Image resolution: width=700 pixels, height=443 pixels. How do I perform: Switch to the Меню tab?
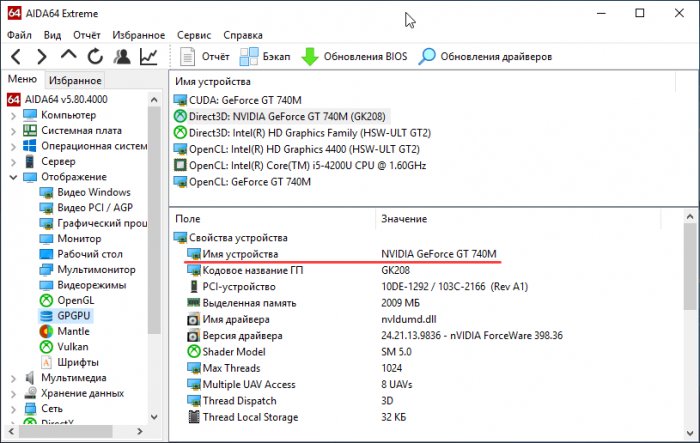[22, 79]
